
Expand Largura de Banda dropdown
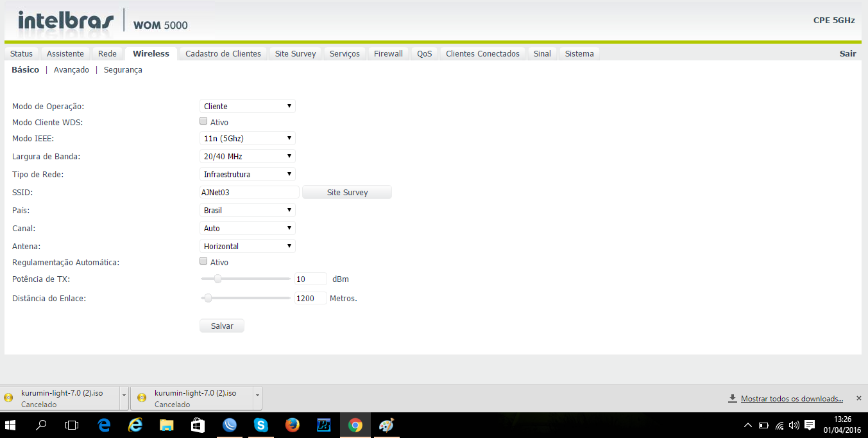coord(248,156)
